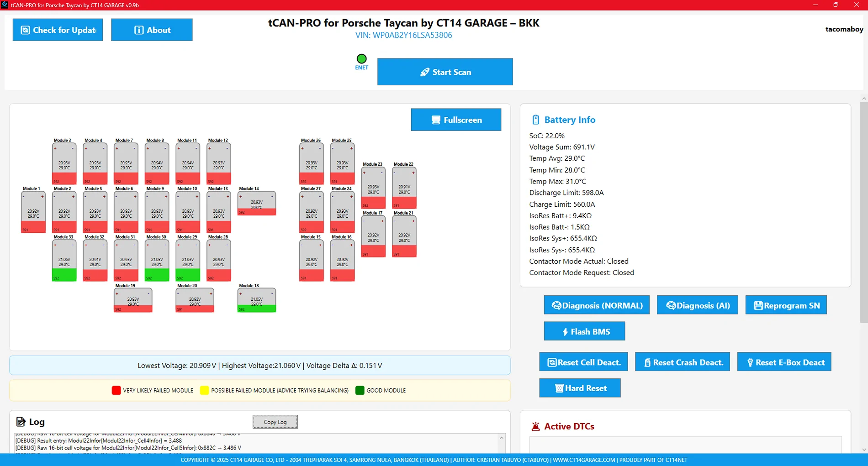
Task: Click the Flash BMS button
Action: pyautogui.click(x=584, y=331)
